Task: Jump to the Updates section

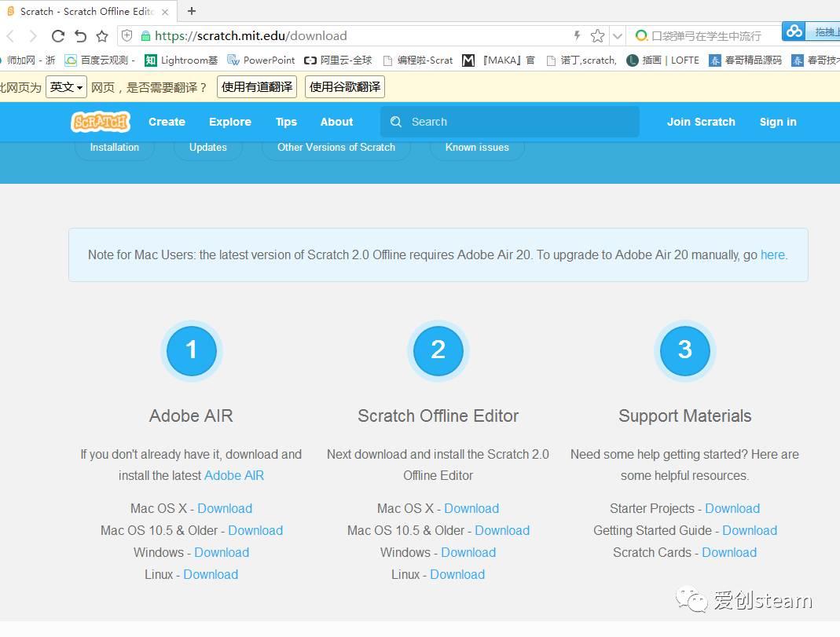Action: (208, 147)
